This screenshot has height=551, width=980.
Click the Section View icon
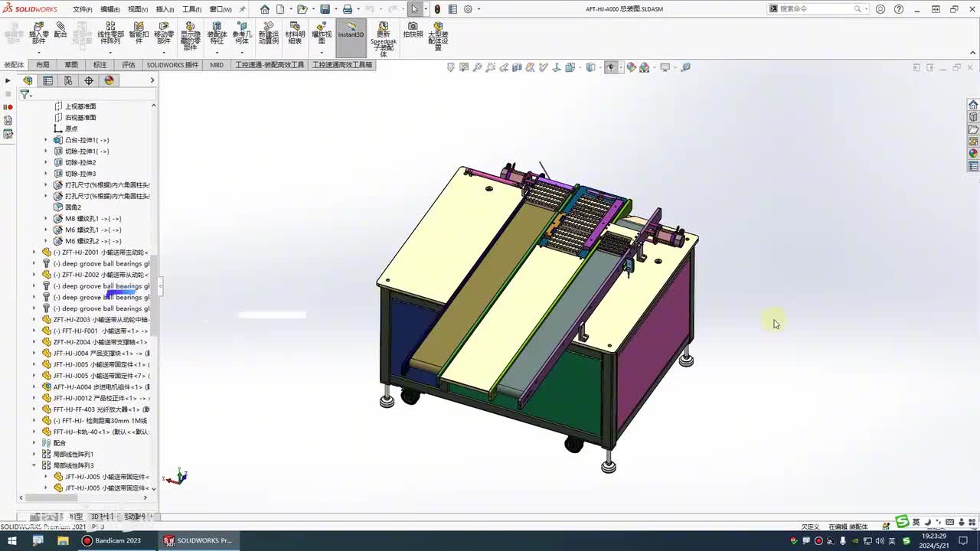(x=517, y=67)
